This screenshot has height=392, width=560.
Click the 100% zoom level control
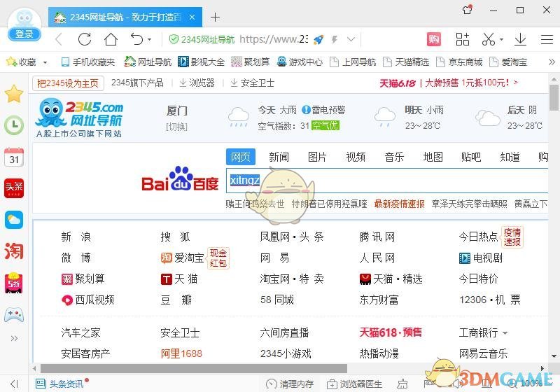(x=526, y=384)
